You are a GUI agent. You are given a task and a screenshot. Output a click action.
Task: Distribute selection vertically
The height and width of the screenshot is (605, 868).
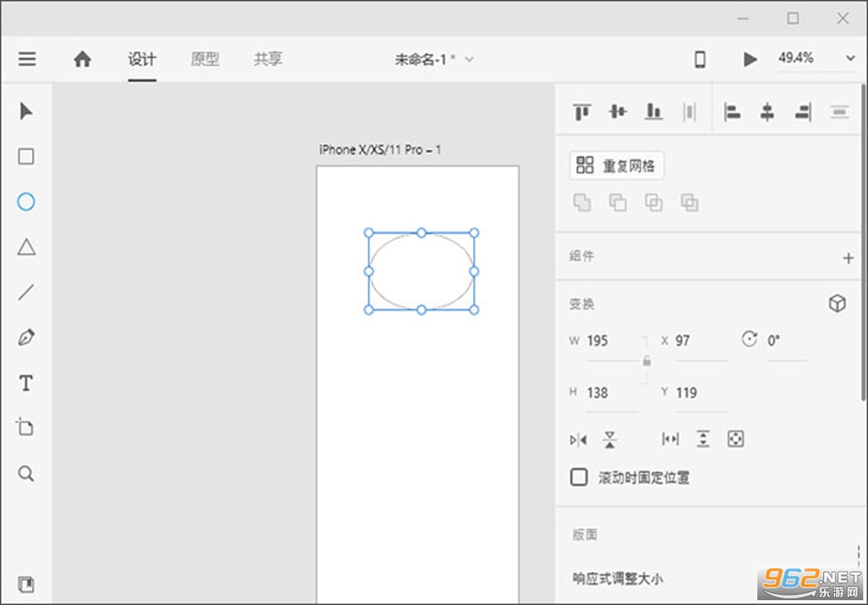[839, 112]
